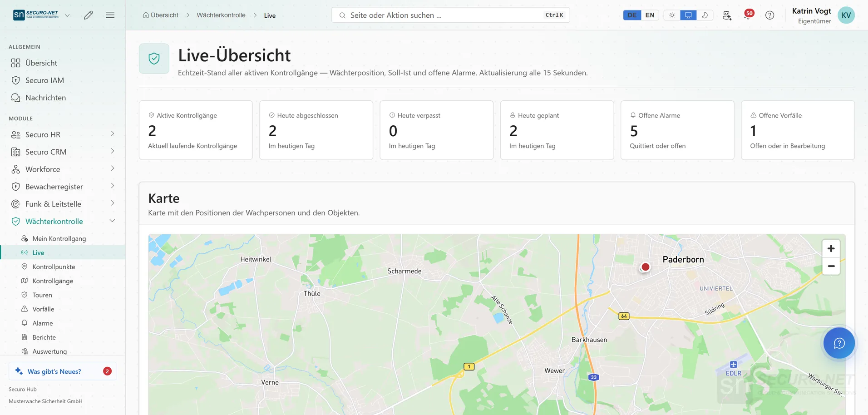This screenshot has height=415, width=868.
Task: Click the Wächterkontrolle breadcrumb link
Action: pos(221,15)
